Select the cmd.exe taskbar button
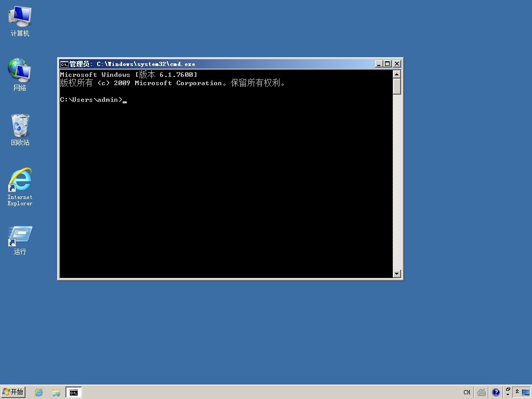Image resolution: width=532 pixels, height=399 pixels. coord(74,393)
